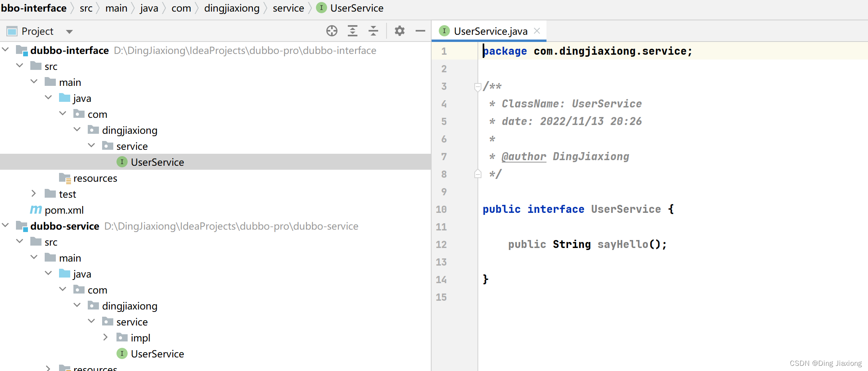
Task: Collapse the com package under dubbo-interface
Action: (63, 113)
